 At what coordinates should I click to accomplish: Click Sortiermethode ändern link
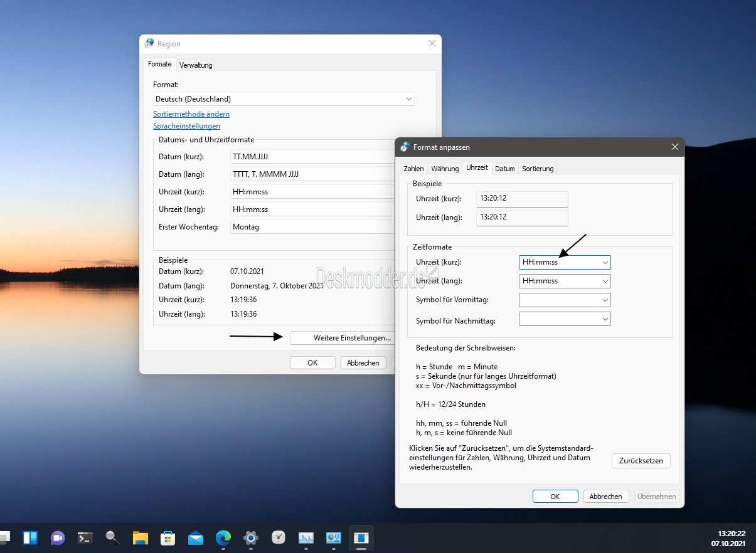[191, 114]
